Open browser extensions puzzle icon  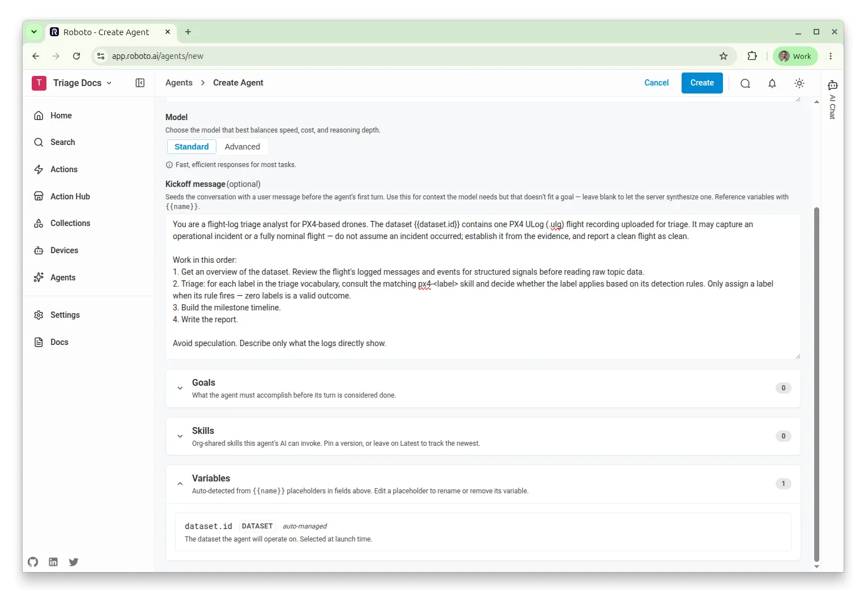pos(752,56)
